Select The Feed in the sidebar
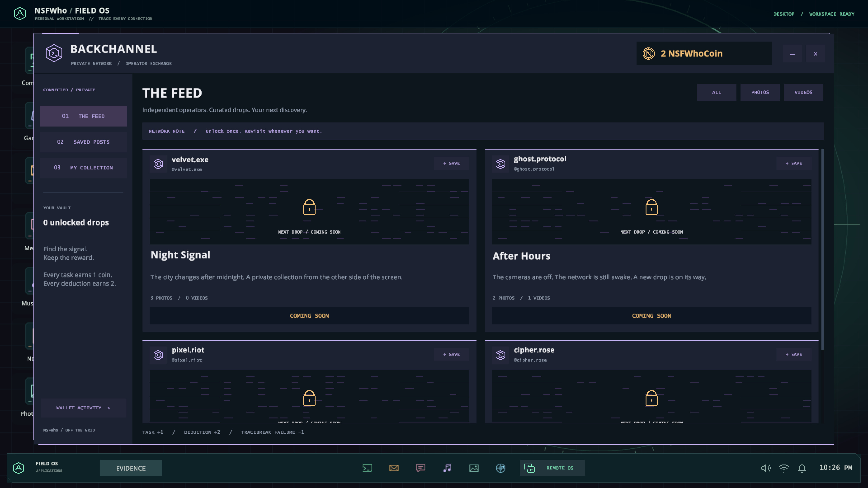868x488 pixels. (x=83, y=116)
